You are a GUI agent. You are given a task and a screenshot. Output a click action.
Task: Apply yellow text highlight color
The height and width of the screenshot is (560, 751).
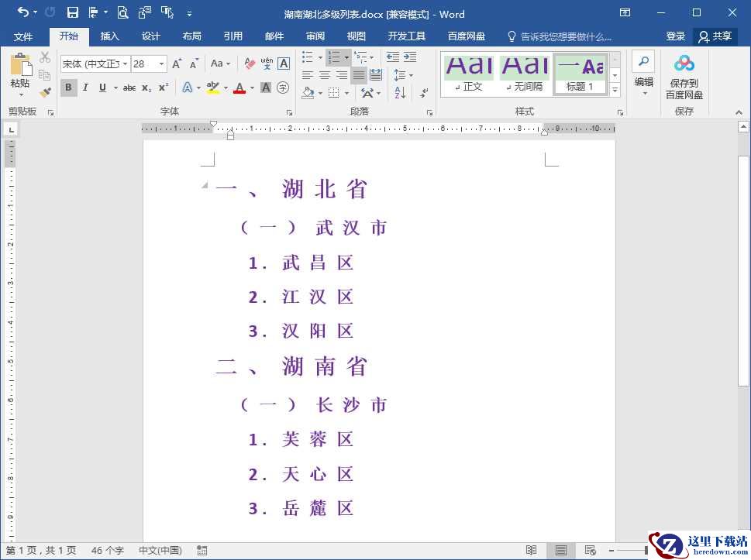(212, 88)
